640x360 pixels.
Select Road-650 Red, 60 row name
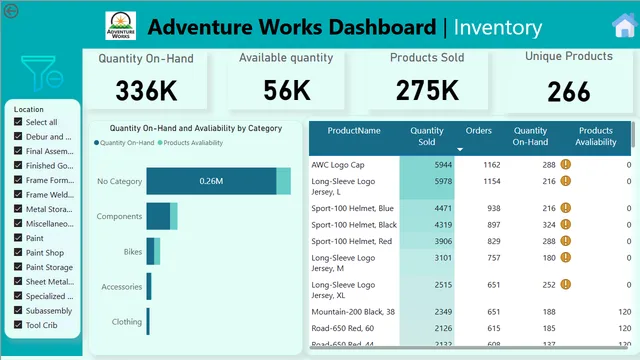pyautogui.click(x=342, y=328)
